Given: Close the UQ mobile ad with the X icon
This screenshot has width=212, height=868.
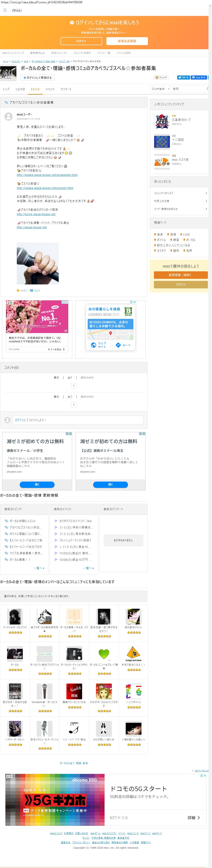Looking at the screenshot, I should [67, 302].
